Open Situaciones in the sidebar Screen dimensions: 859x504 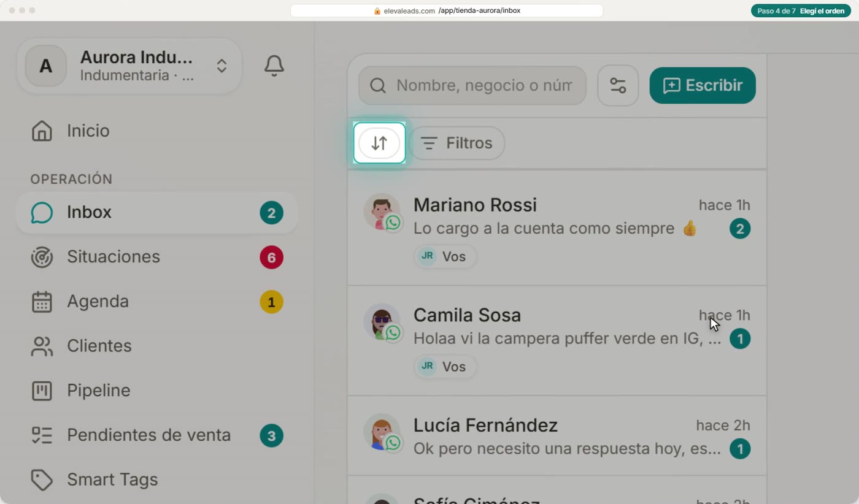point(157,257)
